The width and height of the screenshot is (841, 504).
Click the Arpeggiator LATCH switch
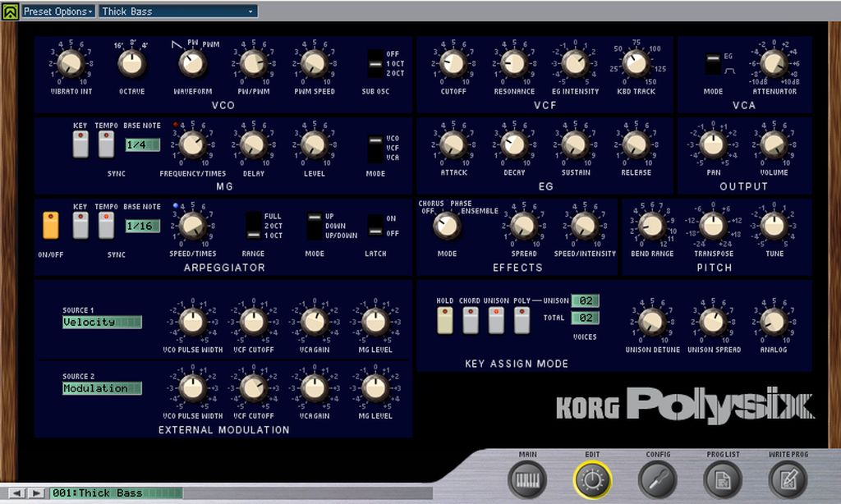[x=375, y=226]
